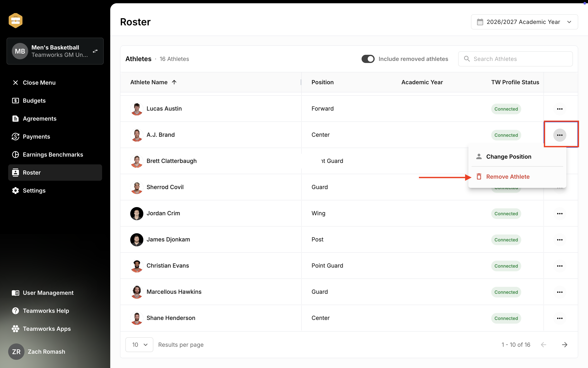This screenshot has height=368, width=588.
Task: Expand the 2026/2027 Academic Year dropdown
Action: pyautogui.click(x=524, y=22)
